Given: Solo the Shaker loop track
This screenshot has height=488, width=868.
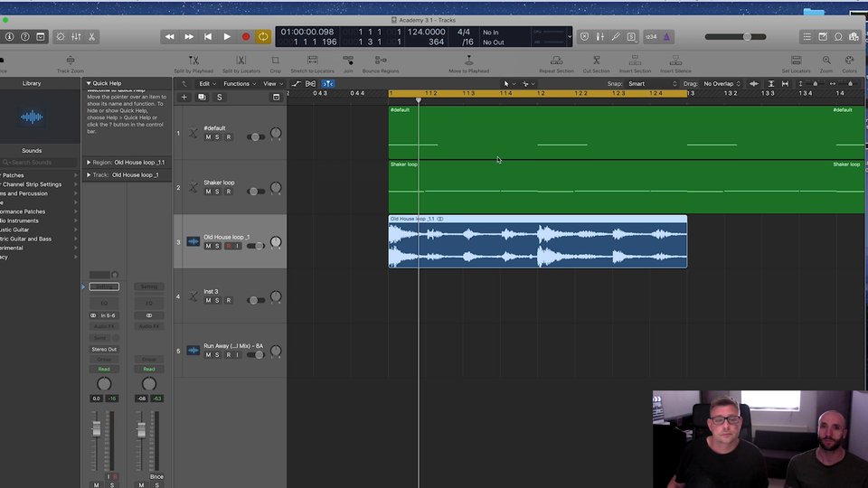Looking at the screenshot, I should tap(218, 192).
